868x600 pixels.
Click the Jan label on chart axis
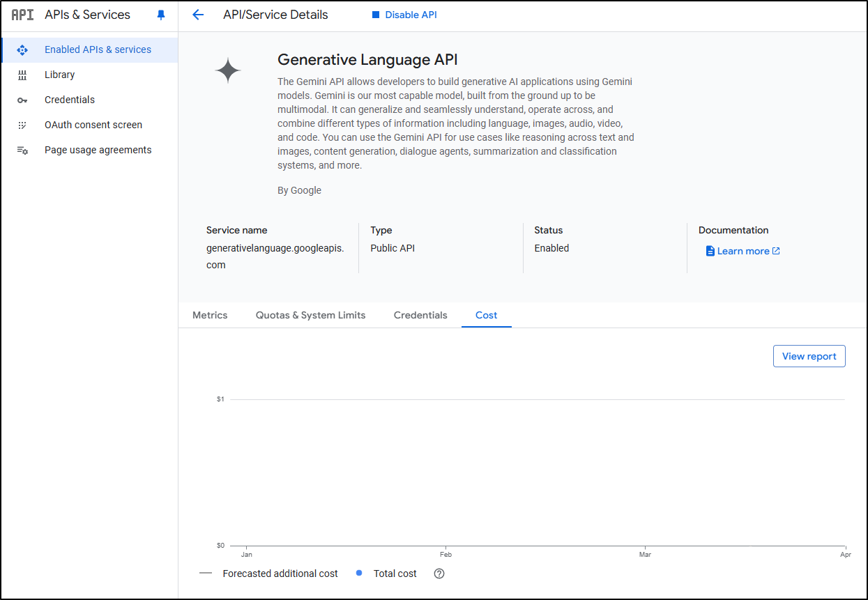point(246,555)
